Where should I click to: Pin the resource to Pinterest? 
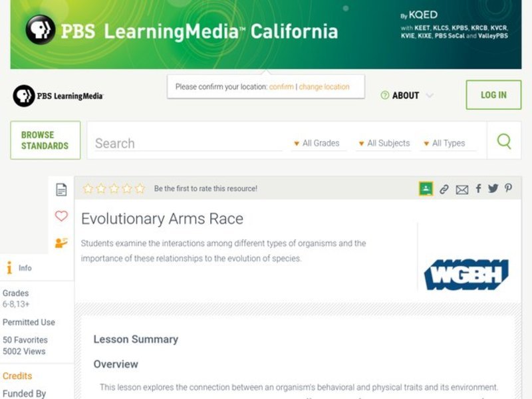pos(507,189)
